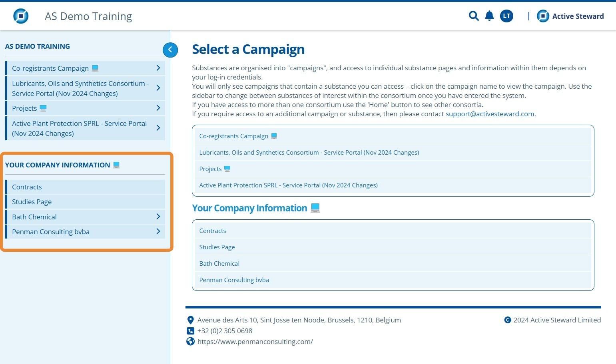Open the penmanconsulting.com website link
Viewport: 616px width, 364px height.
pos(255,342)
